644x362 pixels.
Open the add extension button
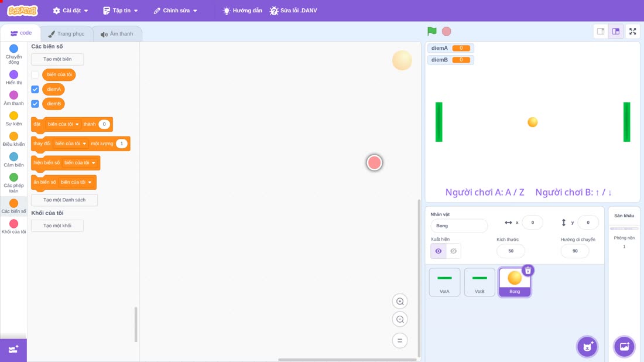point(13,350)
